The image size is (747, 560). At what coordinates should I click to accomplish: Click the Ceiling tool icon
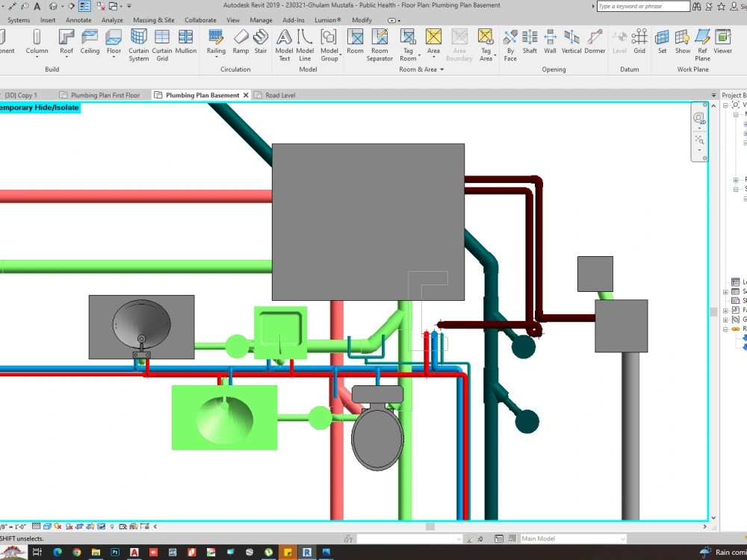click(x=90, y=42)
